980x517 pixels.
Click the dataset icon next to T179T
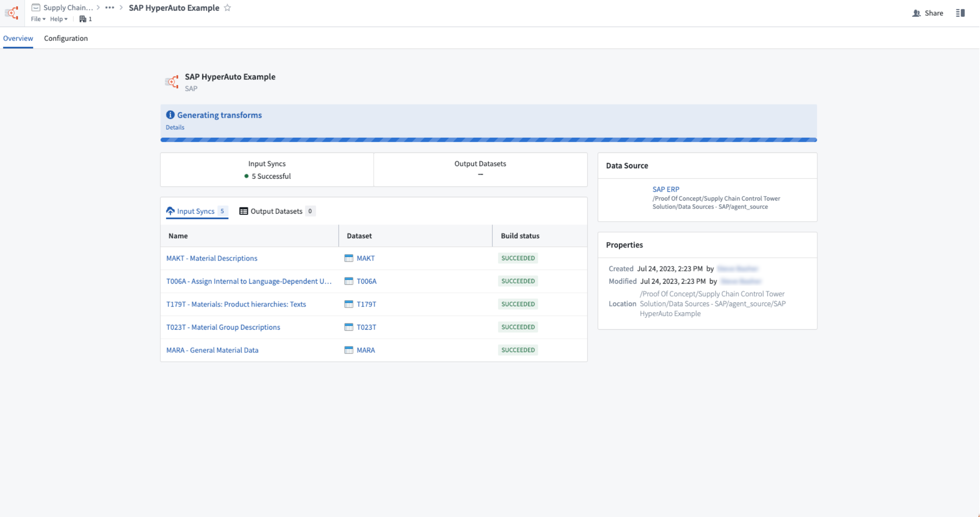click(x=348, y=304)
